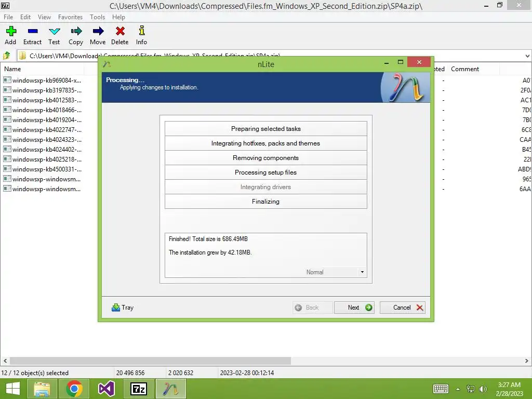
Task: Click the scroll left arrow in 7-Zip
Action: click(5, 361)
